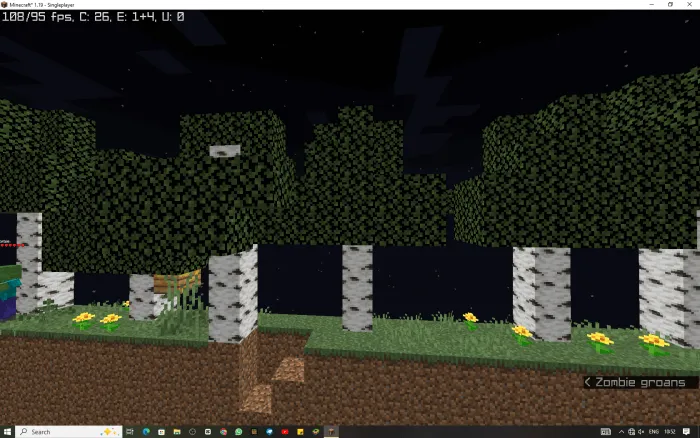Open Microsoft Store from the taskbar
The image size is (700, 438).
tap(162, 432)
